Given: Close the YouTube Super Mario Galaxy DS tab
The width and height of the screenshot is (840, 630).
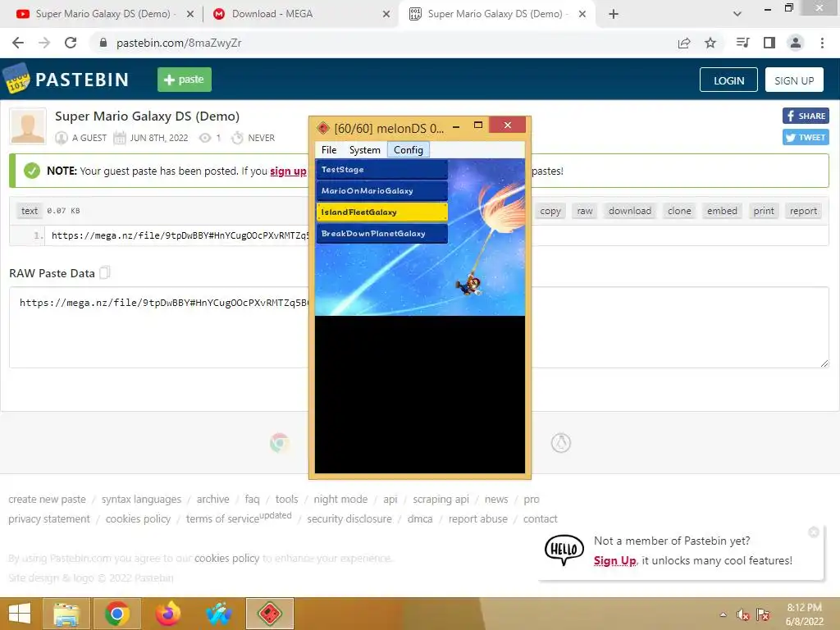Looking at the screenshot, I should coord(190,14).
